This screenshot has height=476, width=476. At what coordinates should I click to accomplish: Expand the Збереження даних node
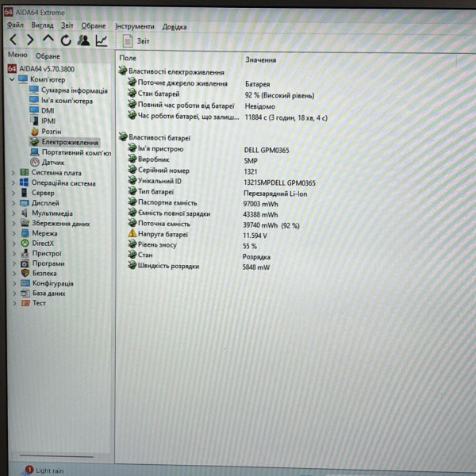point(14,224)
